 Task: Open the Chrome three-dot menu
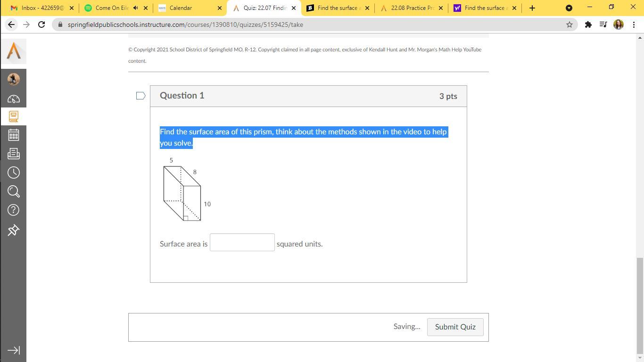[634, 25]
